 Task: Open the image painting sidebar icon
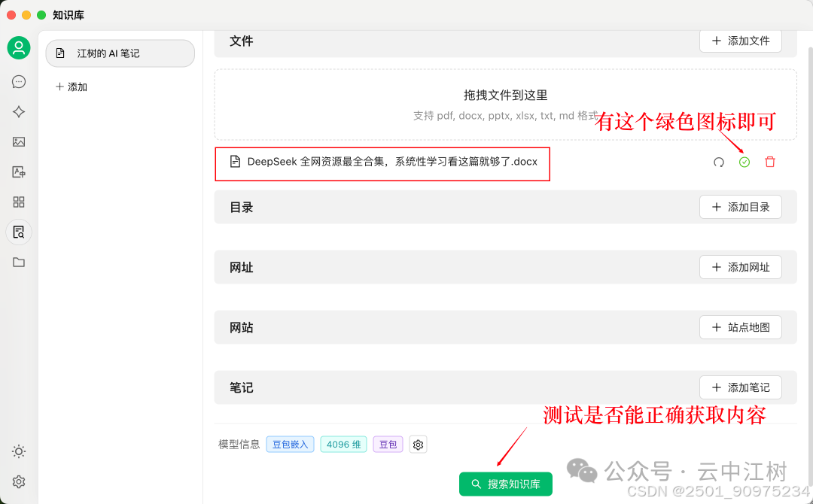[19, 142]
